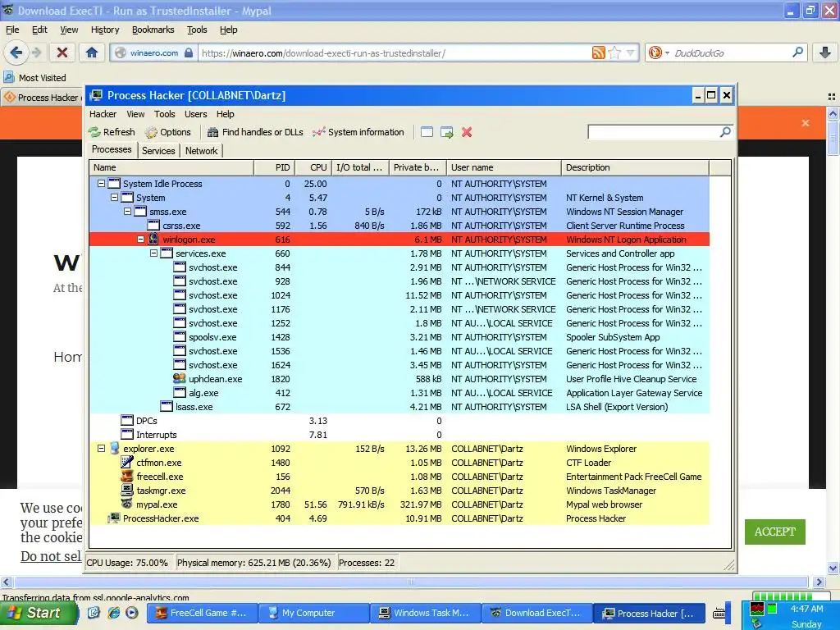
Task: Switch to FreeCell Game taskbar button
Action: [x=202, y=613]
